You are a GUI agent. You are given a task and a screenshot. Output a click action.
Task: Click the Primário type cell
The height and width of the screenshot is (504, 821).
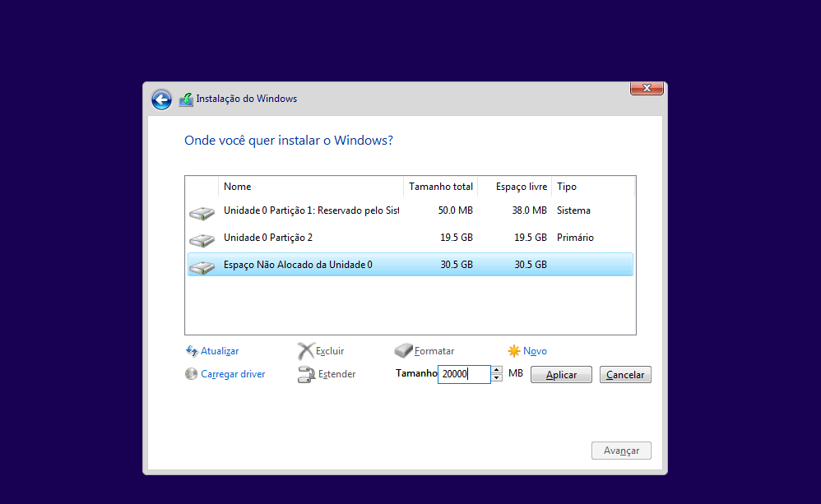tap(575, 238)
